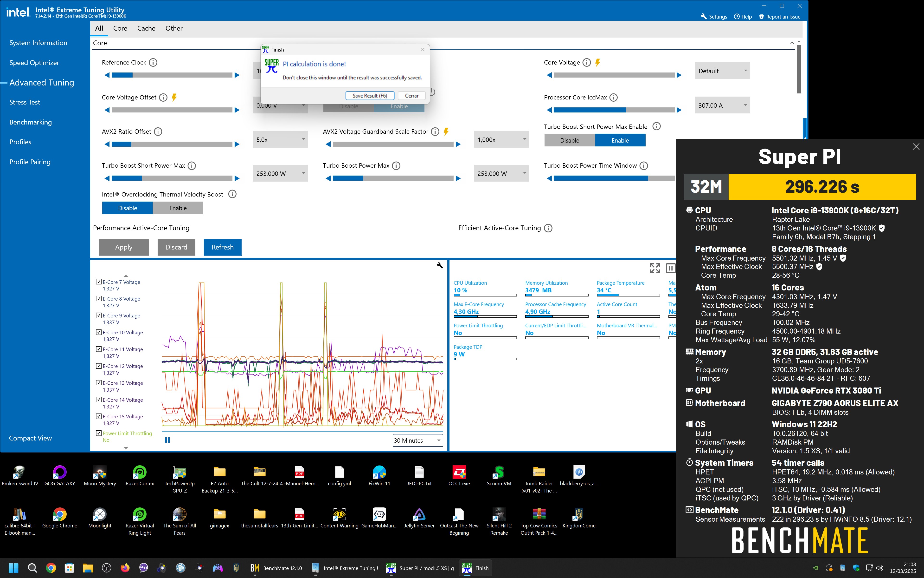This screenshot has height=578, width=924.
Task: Expand the monitor panel with the fullscreen icon
Action: pos(655,268)
